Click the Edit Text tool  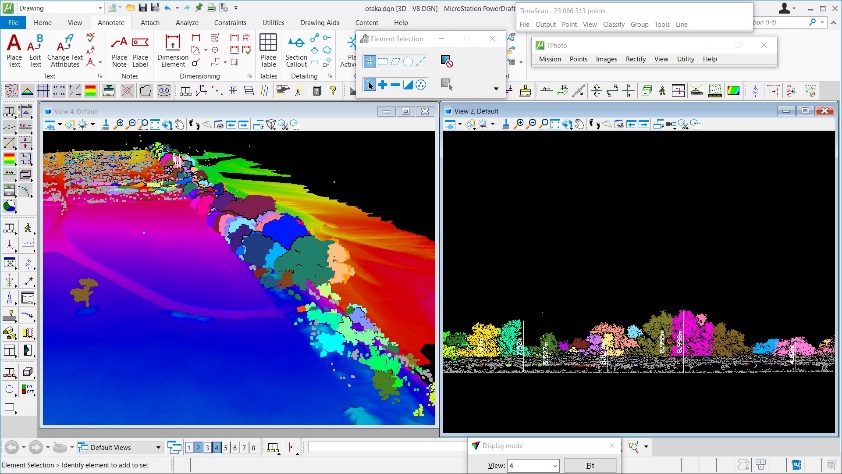click(x=36, y=49)
